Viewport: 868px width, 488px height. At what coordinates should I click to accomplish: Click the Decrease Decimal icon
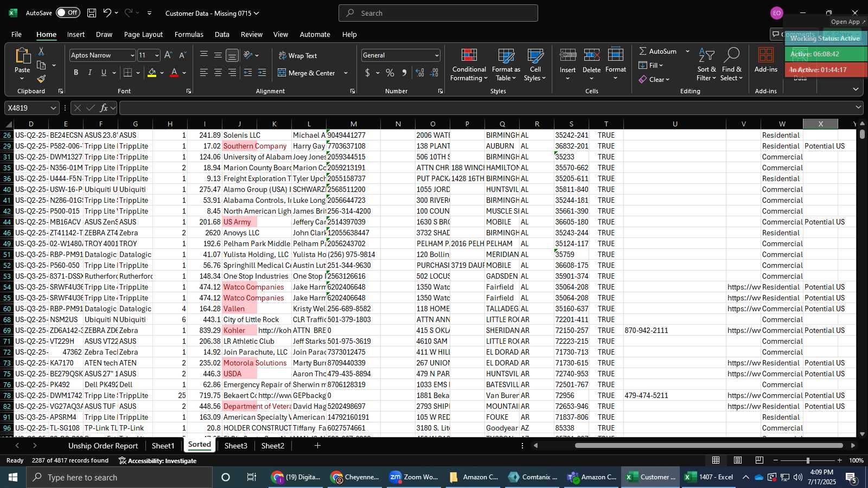pyautogui.click(x=434, y=73)
